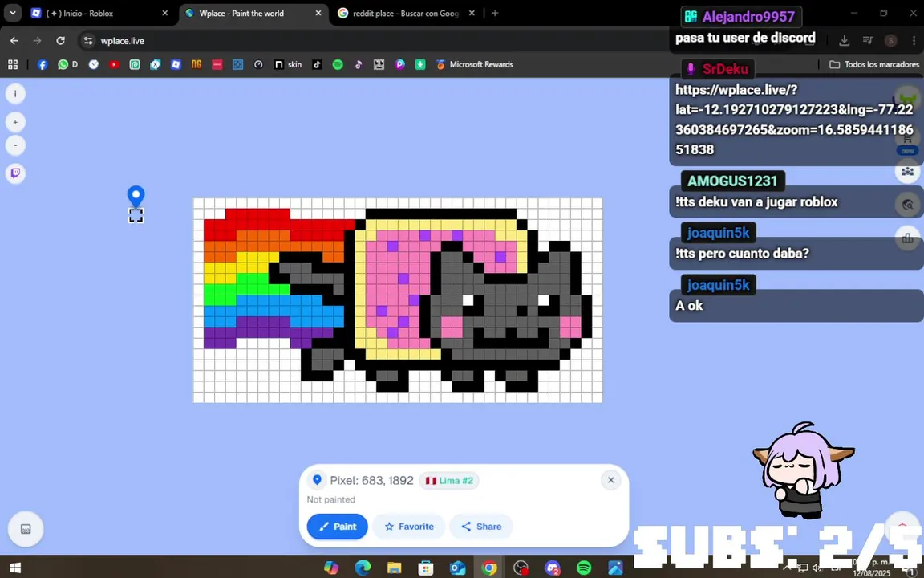Screen dimensions: 924x578
Task: Open the Lima #2 region tag
Action: 449,481
